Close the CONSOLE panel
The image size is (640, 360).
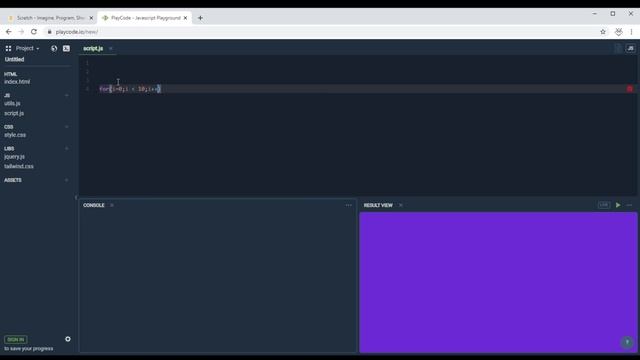click(x=112, y=205)
